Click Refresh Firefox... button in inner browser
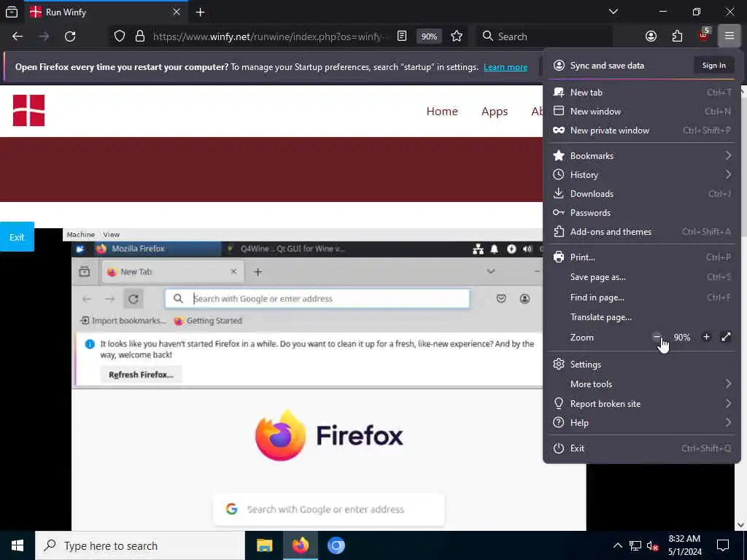Viewport: 747px width, 560px height. pos(141,375)
